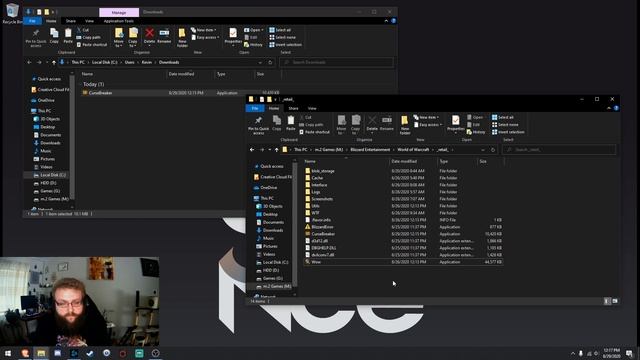Image resolution: width=640 pixels, height=360 pixels.
Task: Open the help icon in _retail_ window
Action: pos(616,108)
